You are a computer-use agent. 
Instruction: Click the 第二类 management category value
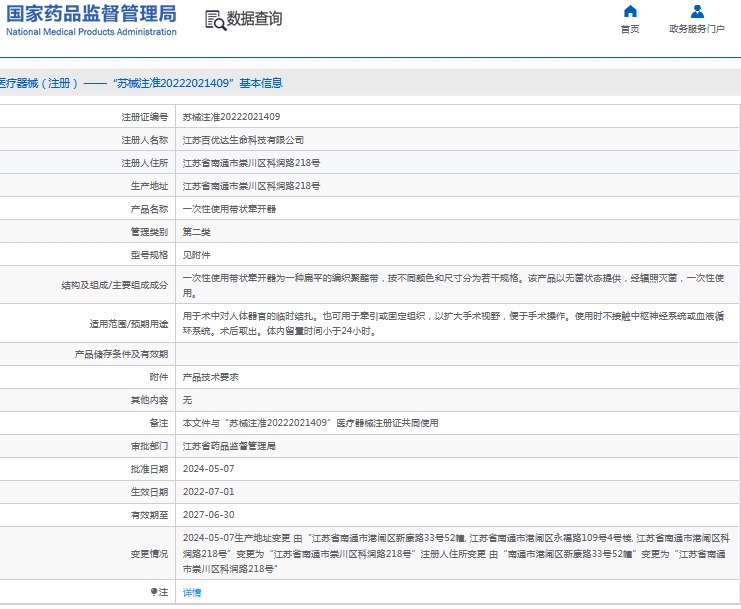[197, 232]
